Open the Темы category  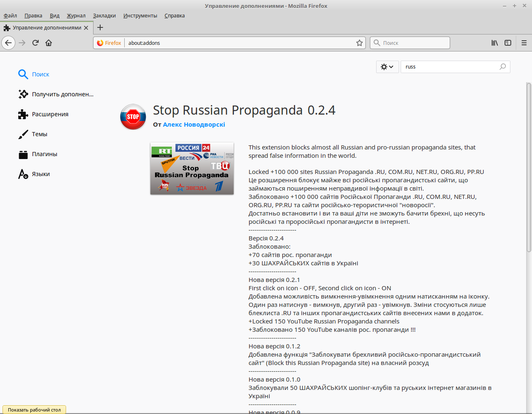coord(32,134)
